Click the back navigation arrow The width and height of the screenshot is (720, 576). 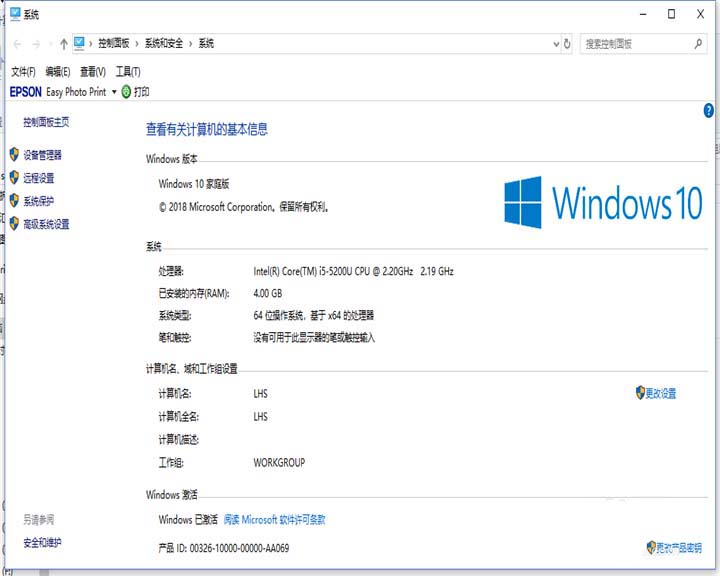(17, 44)
